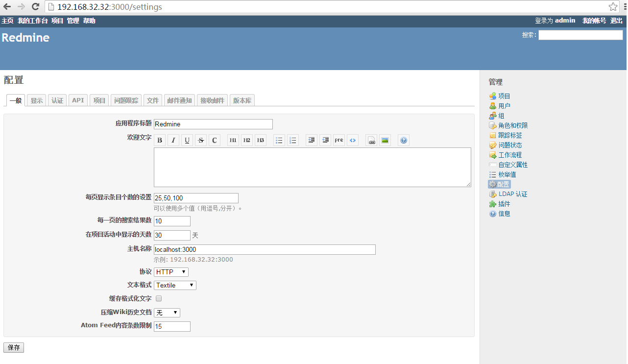Insert wiki page link icon
628x364 pixels.
[371, 141]
